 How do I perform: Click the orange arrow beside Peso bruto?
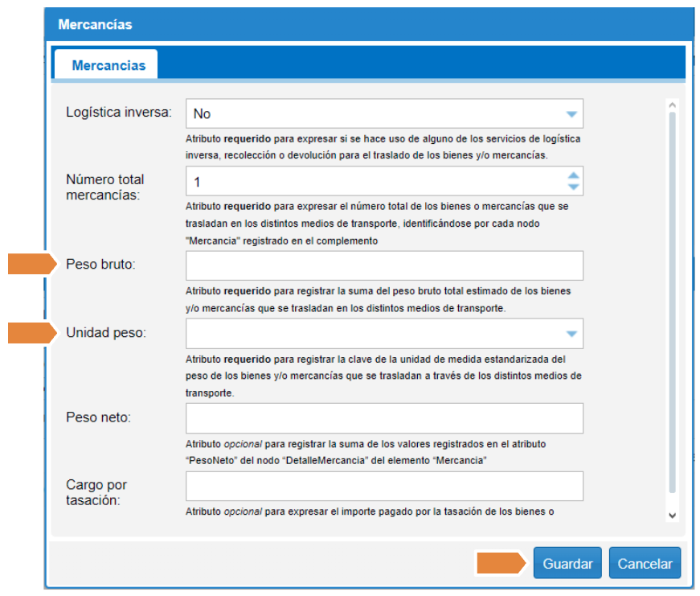coord(32,264)
